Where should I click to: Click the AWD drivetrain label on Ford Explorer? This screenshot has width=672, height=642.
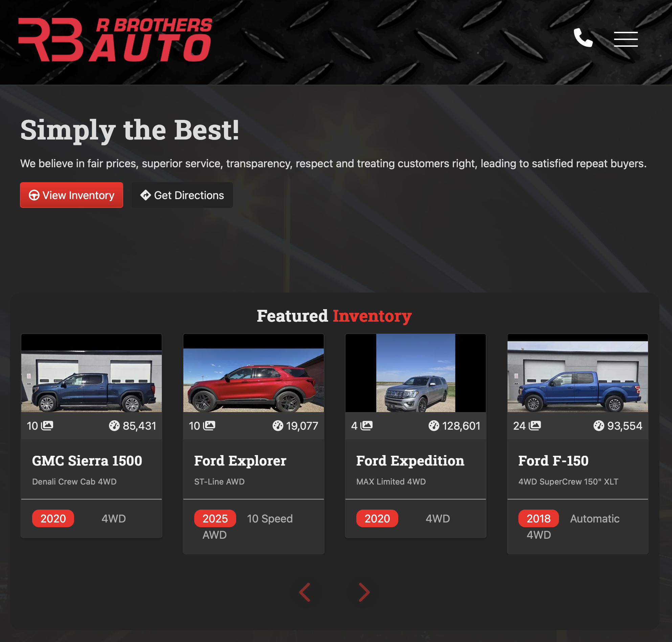215,535
